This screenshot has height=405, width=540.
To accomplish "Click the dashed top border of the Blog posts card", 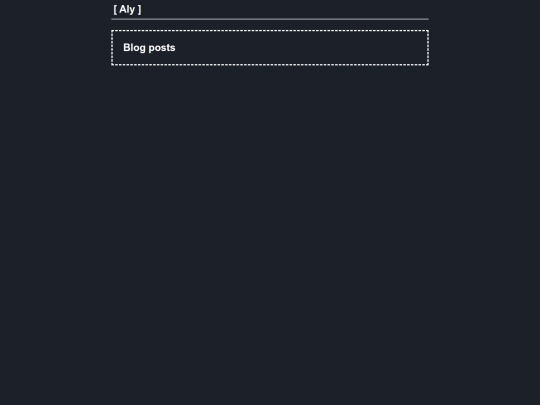I will 270,31.
